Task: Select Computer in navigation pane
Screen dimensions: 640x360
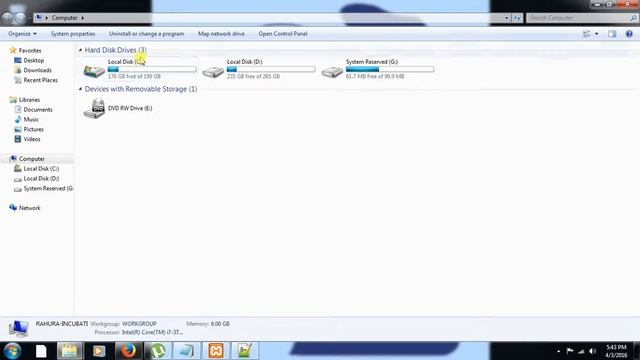Action: click(31, 159)
